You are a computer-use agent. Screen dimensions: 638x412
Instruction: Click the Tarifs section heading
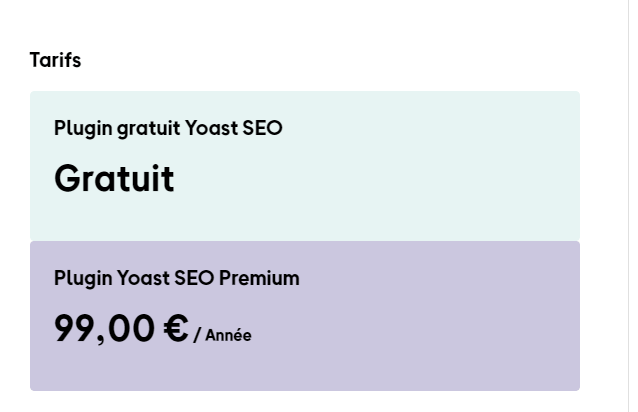tap(55, 60)
